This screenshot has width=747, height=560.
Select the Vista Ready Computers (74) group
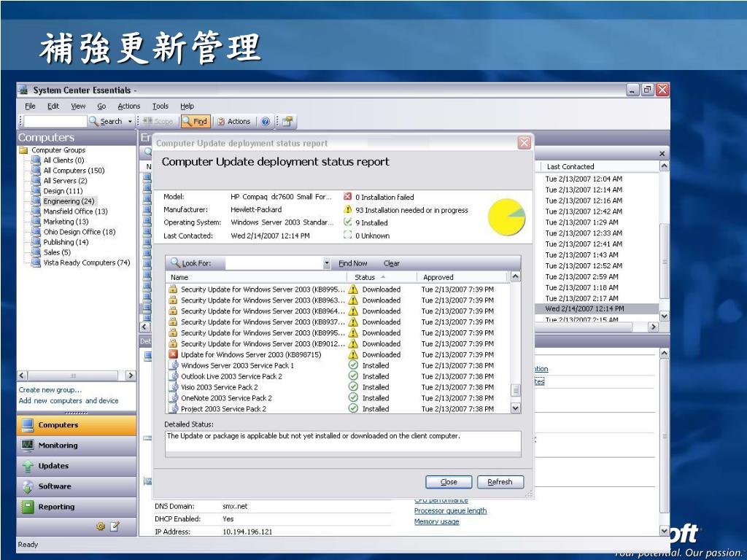point(87,262)
